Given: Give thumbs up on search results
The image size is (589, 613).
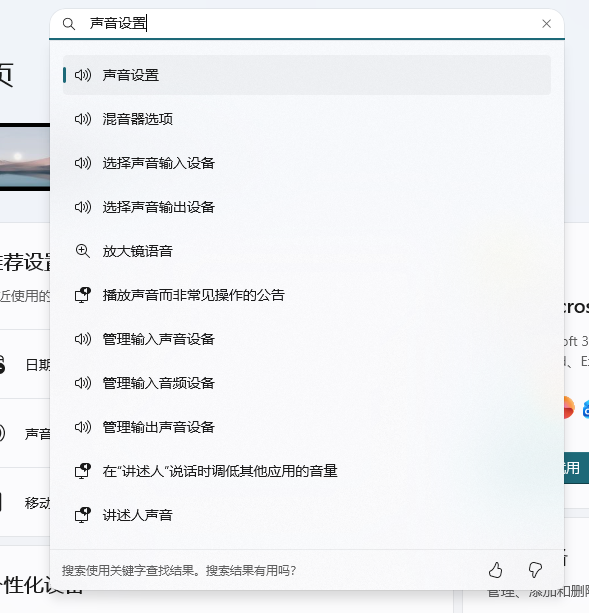Looking at the screenshot, I should (496, 570).
